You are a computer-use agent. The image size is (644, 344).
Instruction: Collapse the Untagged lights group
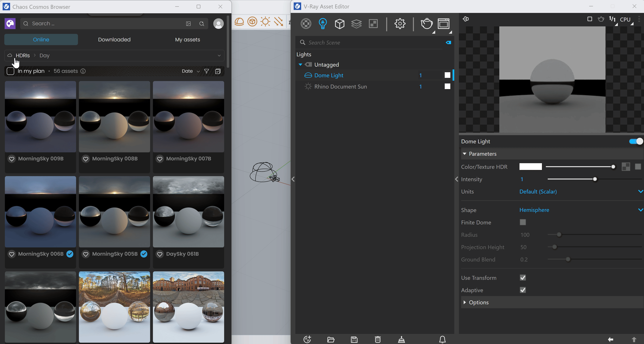(300, 65)
